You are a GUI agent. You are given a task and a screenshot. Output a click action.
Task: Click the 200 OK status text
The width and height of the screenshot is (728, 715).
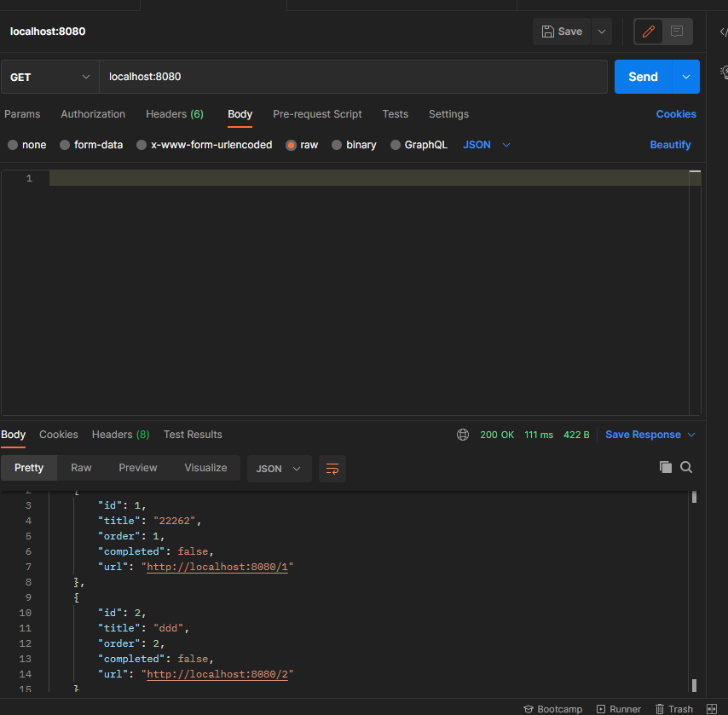(497, 435)
